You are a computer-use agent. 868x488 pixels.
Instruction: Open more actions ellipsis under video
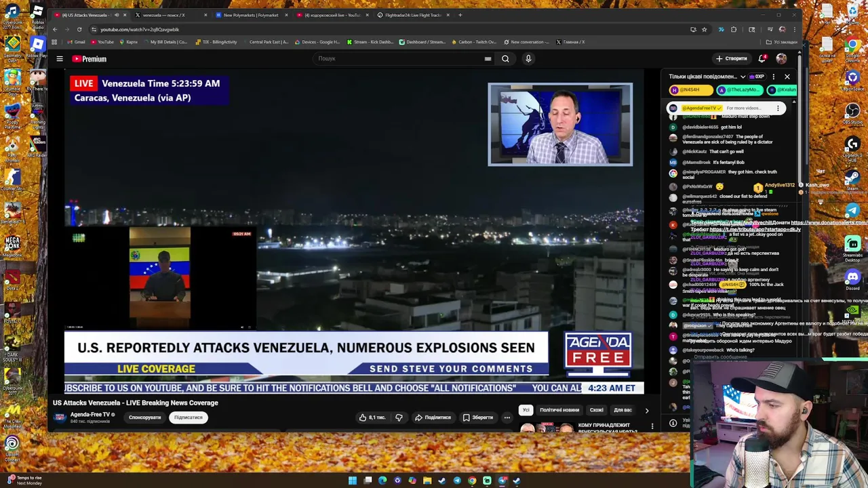(x=507, y=418)
